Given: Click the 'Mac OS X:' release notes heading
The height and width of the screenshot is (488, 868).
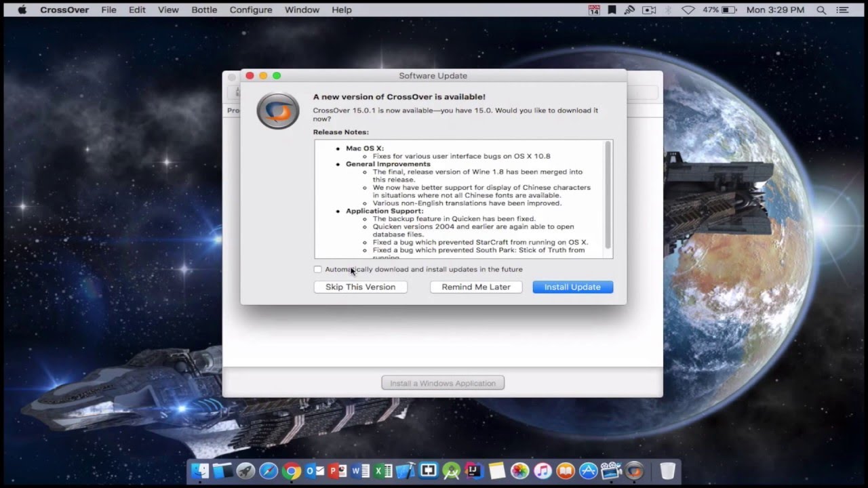Looking at the screenshot, I should click(365, 148).
